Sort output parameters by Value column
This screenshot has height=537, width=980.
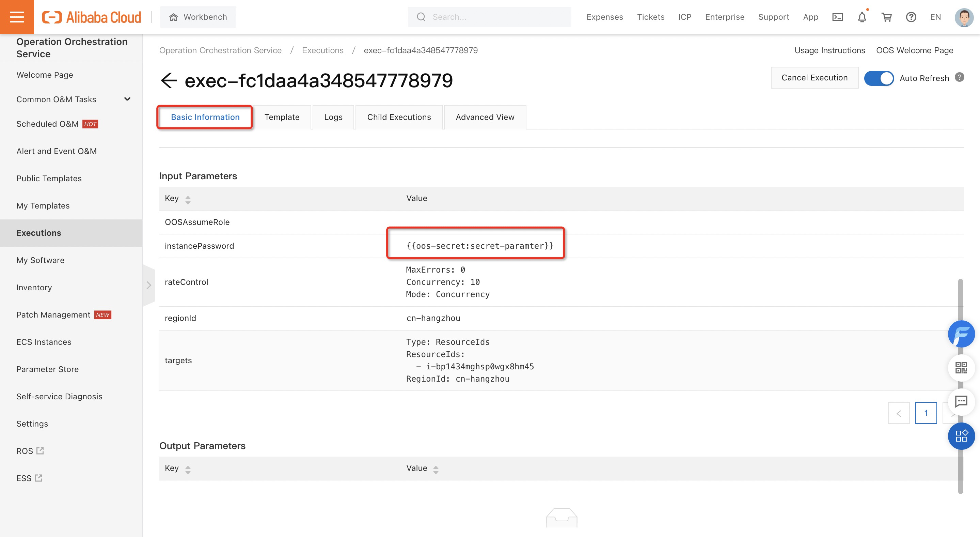coord(436,469)
